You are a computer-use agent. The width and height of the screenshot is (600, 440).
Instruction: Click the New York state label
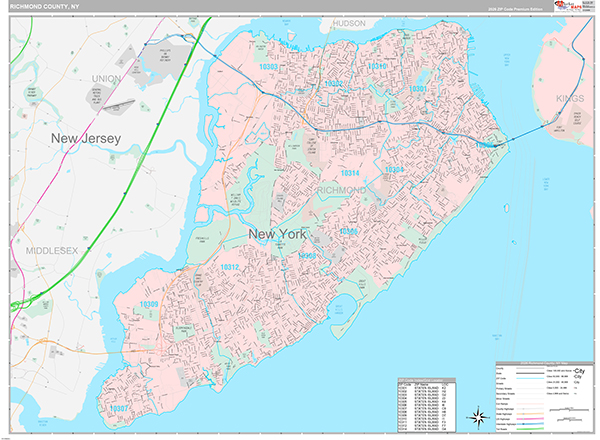(277, 234)
